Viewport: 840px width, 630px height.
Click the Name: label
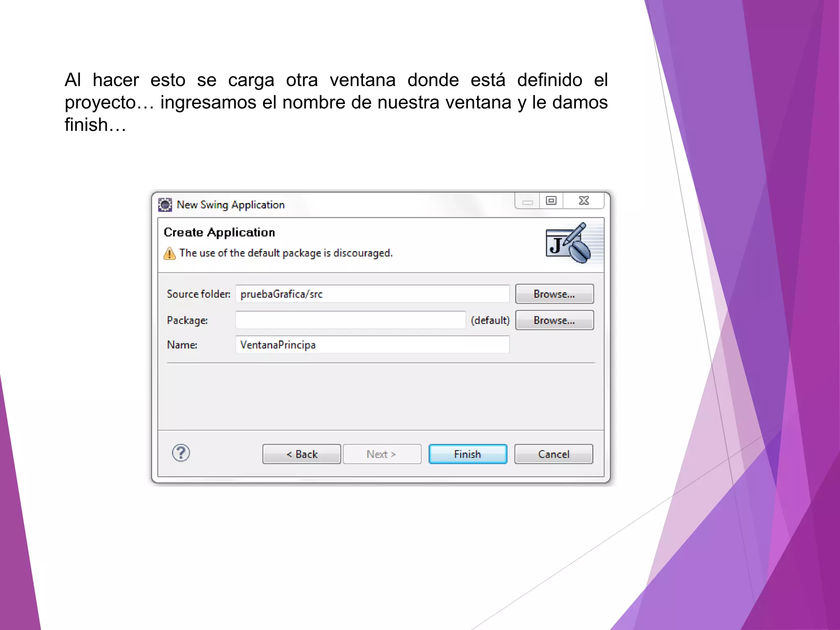pyautogui.click(x=182, y=345)
